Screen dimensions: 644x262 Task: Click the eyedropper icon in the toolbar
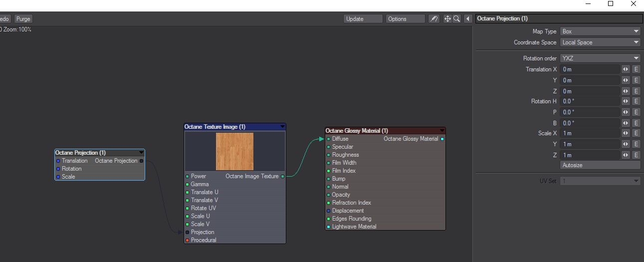pos(434,19)
